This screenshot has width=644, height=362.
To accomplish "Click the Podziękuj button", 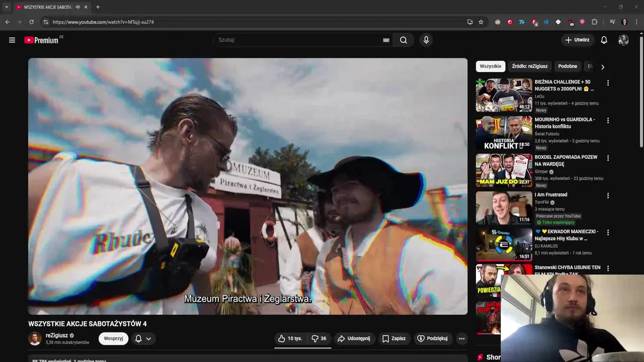I will 433,339.
